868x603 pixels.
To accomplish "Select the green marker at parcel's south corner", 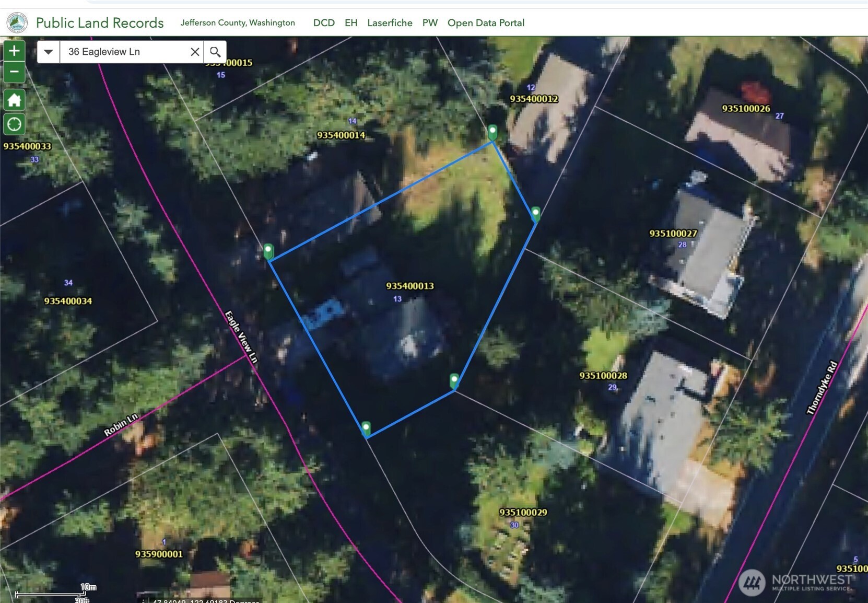I will [x=366, y=429].
